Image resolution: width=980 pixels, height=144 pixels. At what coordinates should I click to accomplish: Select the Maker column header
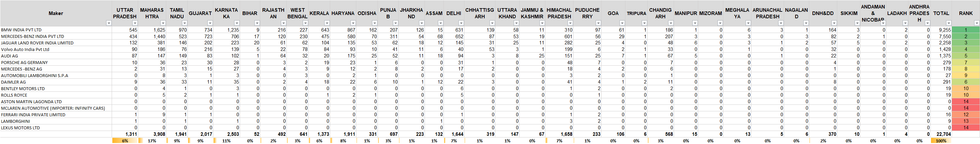(x=56, y=13)
